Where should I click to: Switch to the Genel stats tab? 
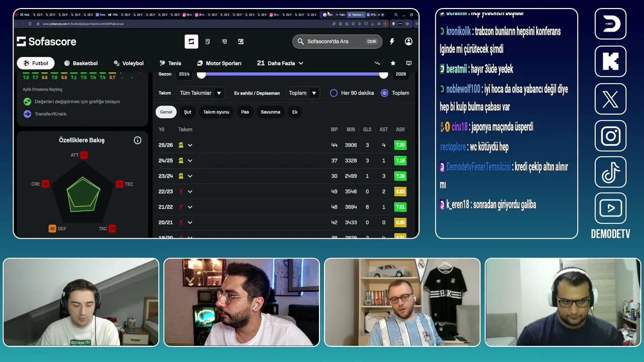pyautogui.click(x=166, y=112)
